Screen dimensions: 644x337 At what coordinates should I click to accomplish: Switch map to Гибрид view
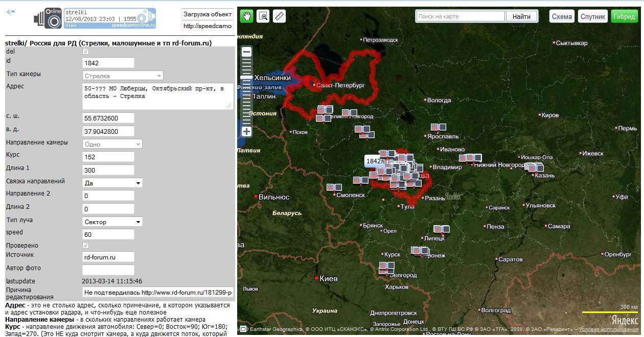624,16
